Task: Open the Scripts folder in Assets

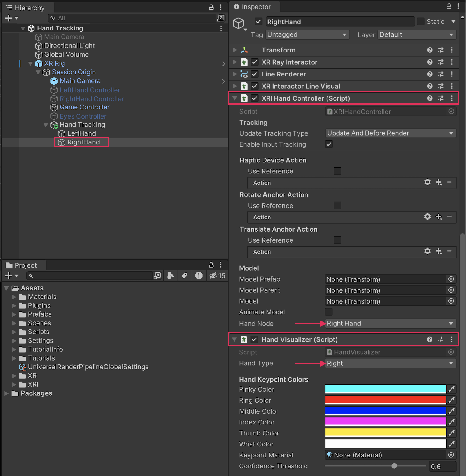Action: tap(38, 332)
